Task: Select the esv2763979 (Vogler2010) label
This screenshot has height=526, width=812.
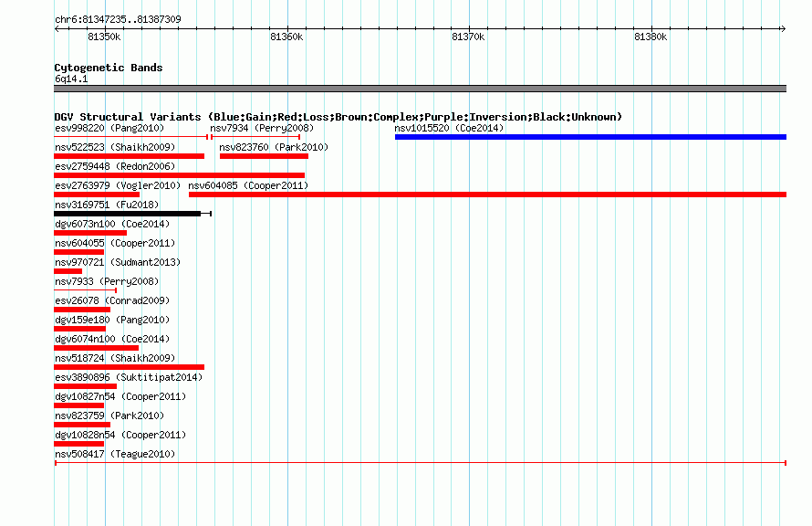Action: 118,185
